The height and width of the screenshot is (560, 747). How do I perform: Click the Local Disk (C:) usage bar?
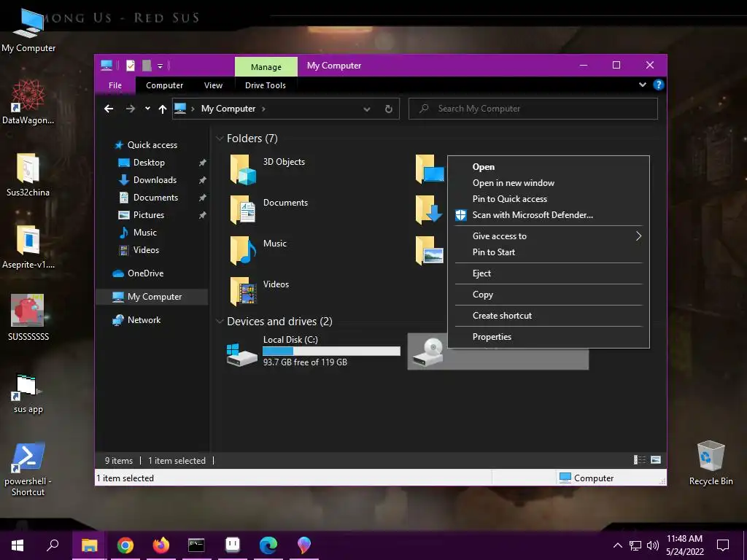pyautogui.click(x=331, y=351)
